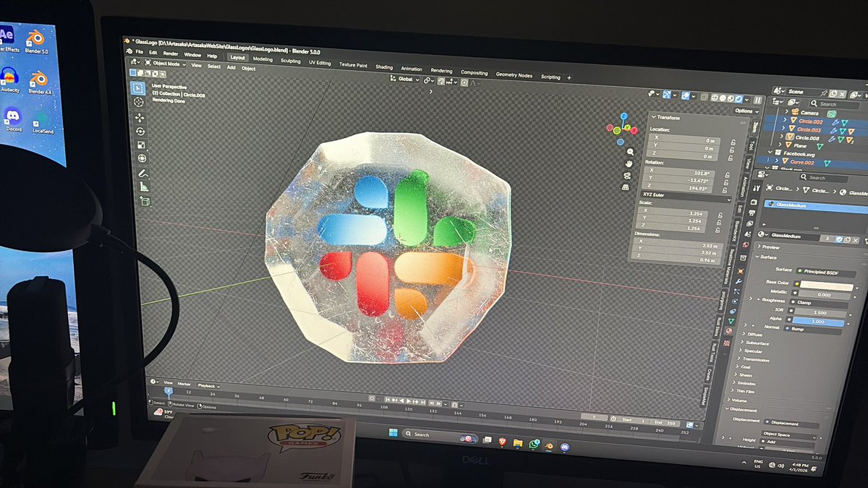The height and width of the screenshot is (488, 868).
Task: Click the pan hand viewport icon
Action: 629,163
